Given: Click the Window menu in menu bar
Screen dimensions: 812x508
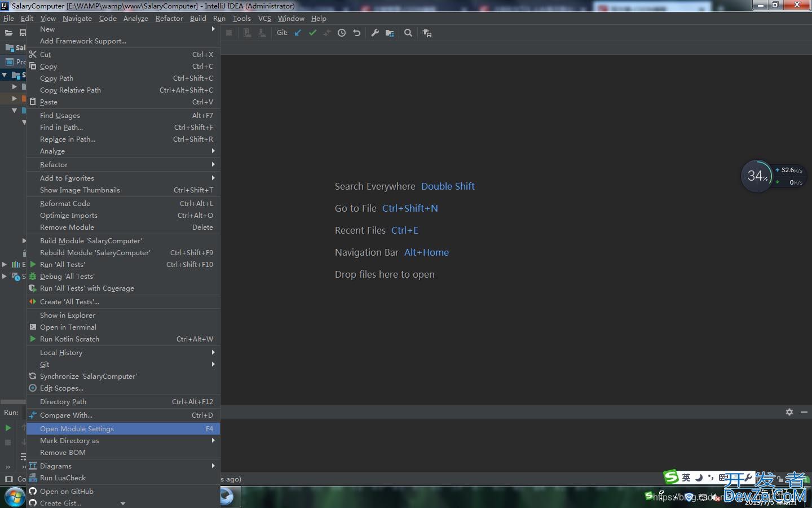Looking at the screenshot, I should 291,18.
